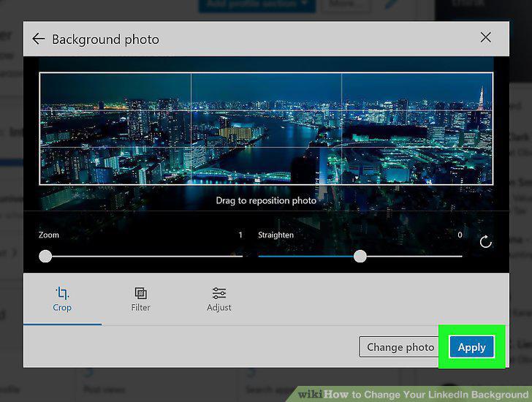Click the Zoom value 1
This screenshot has width=532, height=402.
coord(240,235)
